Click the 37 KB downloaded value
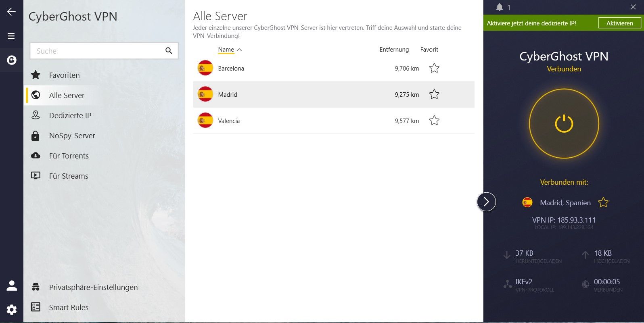 point(524,253)
